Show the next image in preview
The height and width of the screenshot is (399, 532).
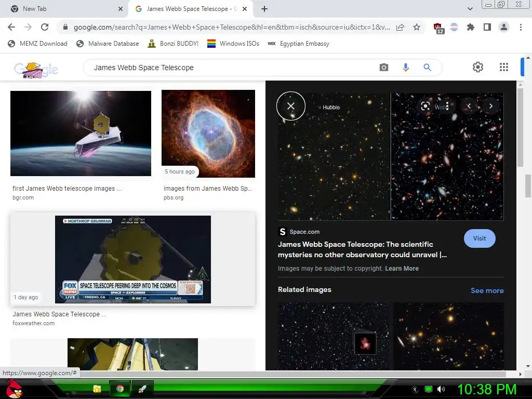click(x=490, y=106)
